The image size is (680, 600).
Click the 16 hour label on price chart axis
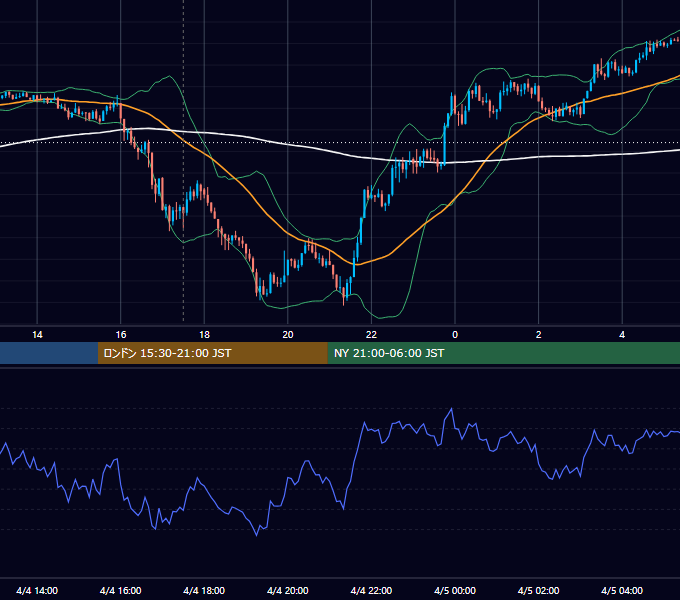click(121, 335)
